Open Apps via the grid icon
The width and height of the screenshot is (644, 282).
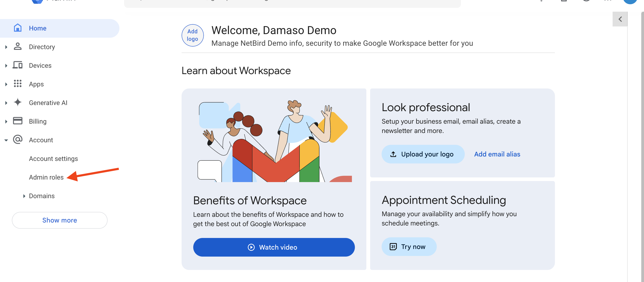coord(17,84)
